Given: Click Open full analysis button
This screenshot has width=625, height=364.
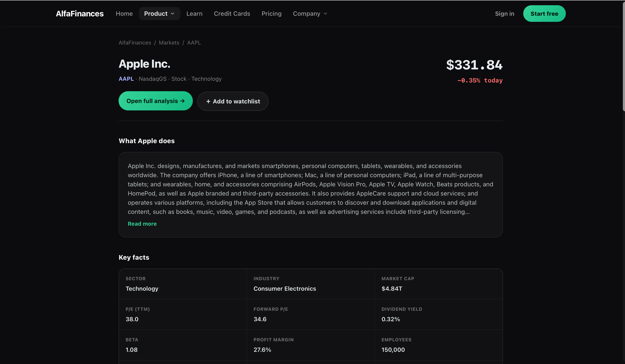Looking at the screenshot, I should [x=155, y=101].
